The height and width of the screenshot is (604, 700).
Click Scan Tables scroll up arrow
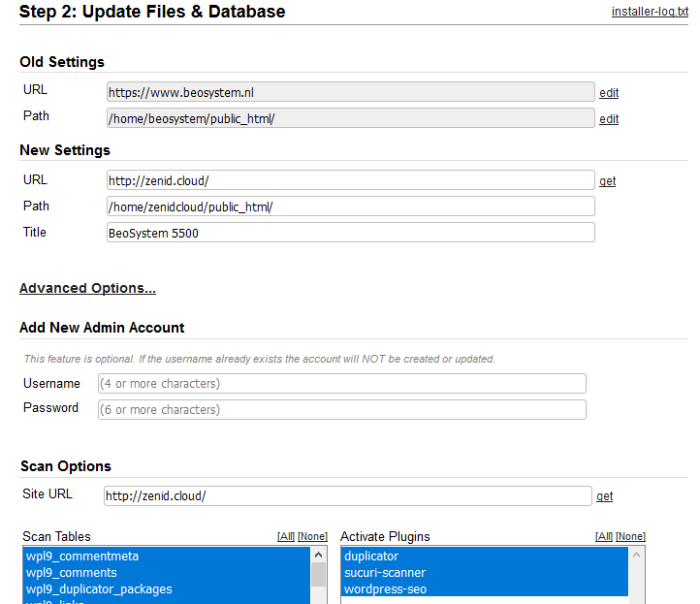[318, 555]
